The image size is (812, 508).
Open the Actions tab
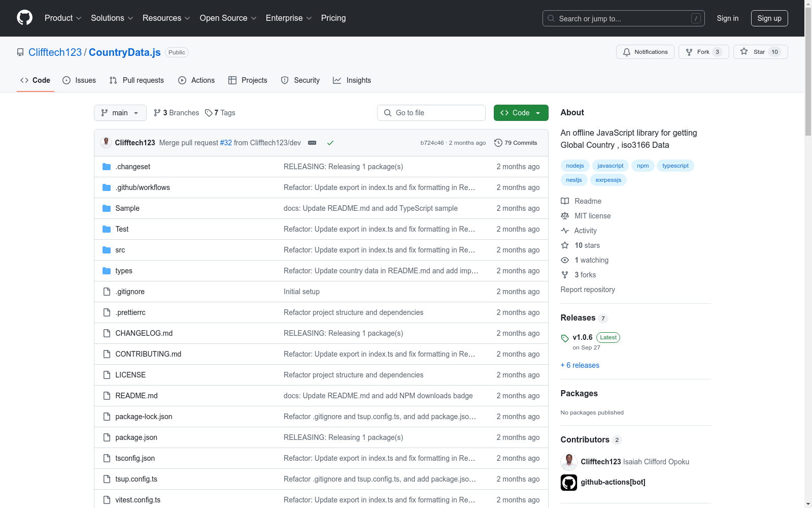(196, 80)
